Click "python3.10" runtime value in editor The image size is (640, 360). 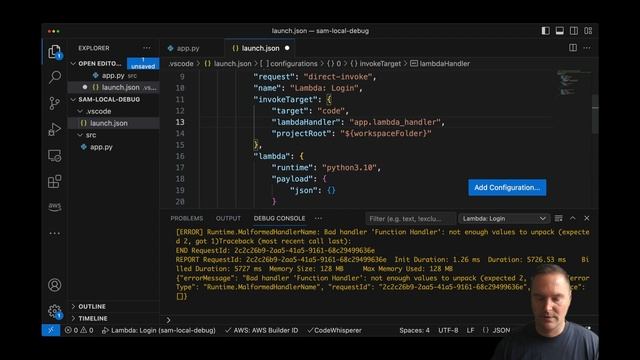point(349,168)
